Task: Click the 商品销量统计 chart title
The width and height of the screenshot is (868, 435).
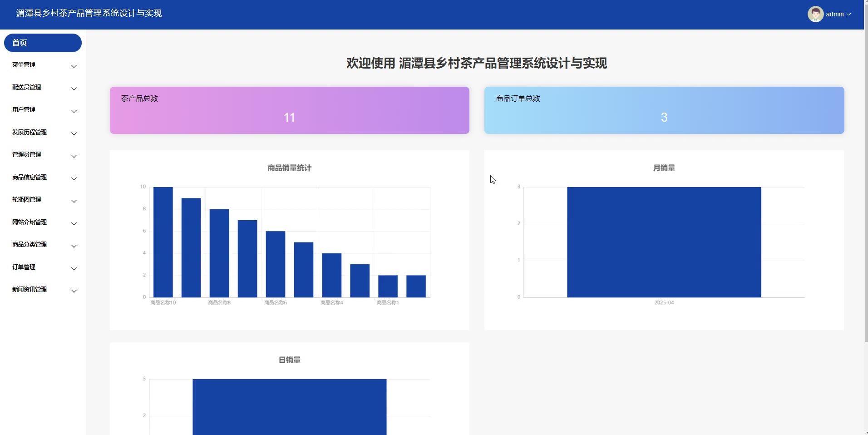Action: pos(290,168)
